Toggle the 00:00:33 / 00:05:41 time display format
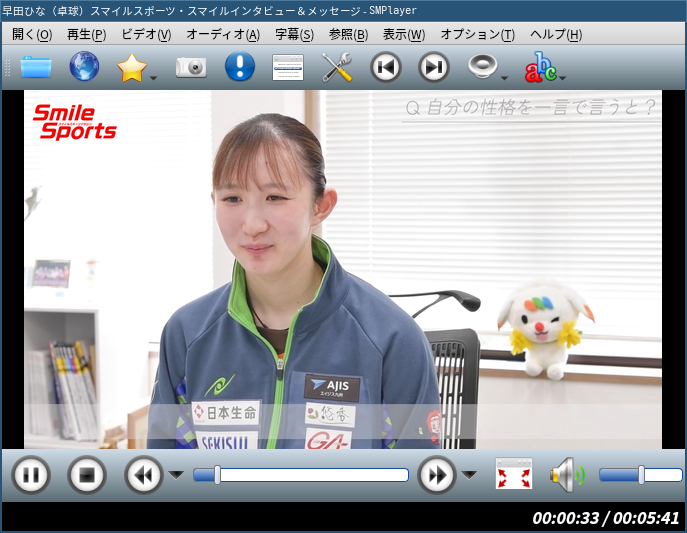The width and height of the screenshot is (687, 533). click(606, 518)
